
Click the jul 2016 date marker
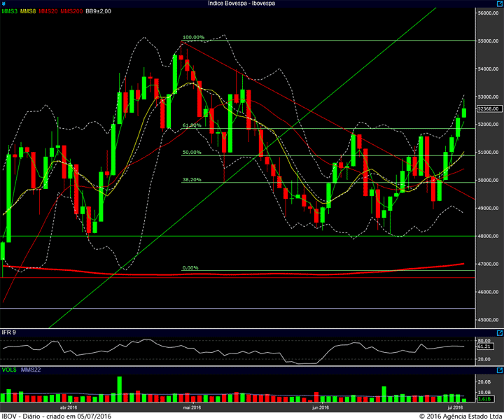pyautogui.click(x=456, y=407)
